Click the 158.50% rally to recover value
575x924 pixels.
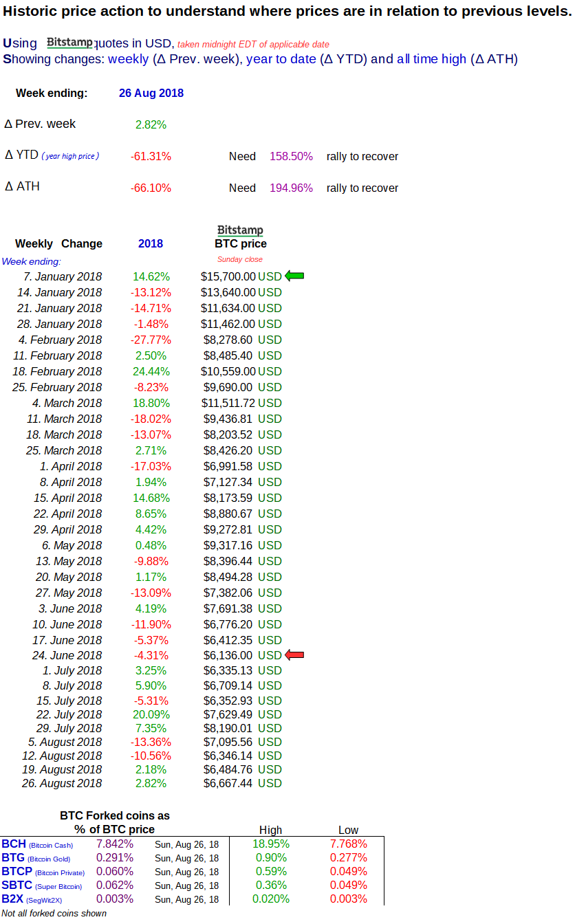pos(291,156)
